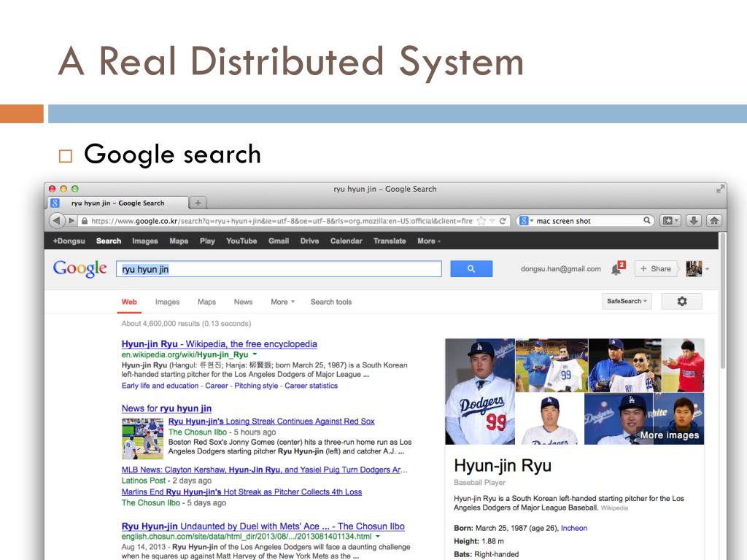
Task: Open Pitching style sublink
Action: (256, 386)
